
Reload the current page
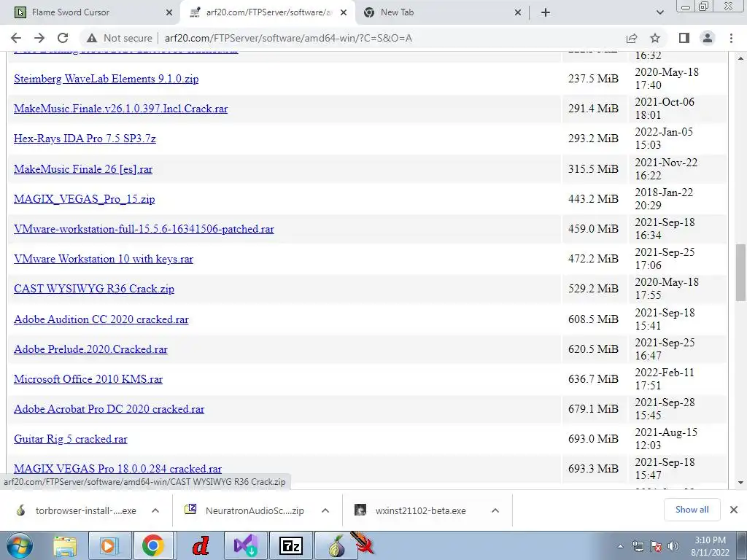pyautogui.click(x=63, y=38)
